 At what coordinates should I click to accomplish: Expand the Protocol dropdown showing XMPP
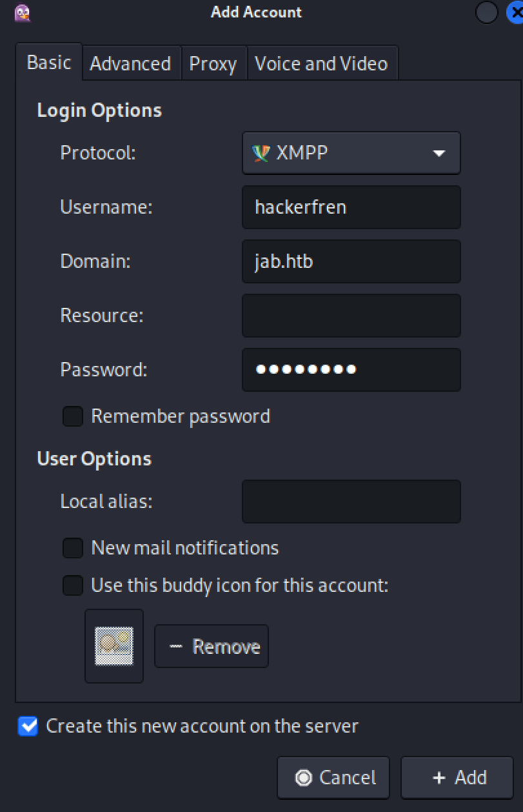tap(351, 153)
